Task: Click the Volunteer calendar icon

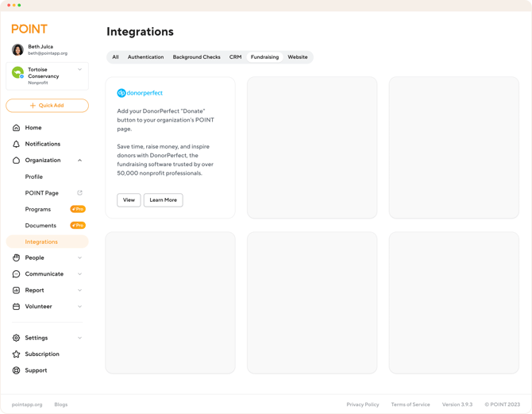Action: [16, 307]
